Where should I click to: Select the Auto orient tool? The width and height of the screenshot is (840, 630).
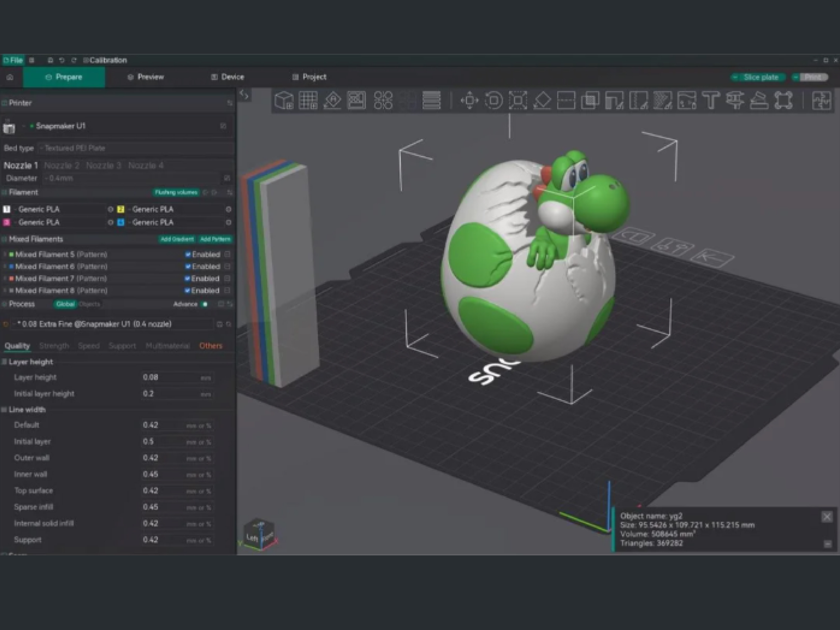point(332,100)
